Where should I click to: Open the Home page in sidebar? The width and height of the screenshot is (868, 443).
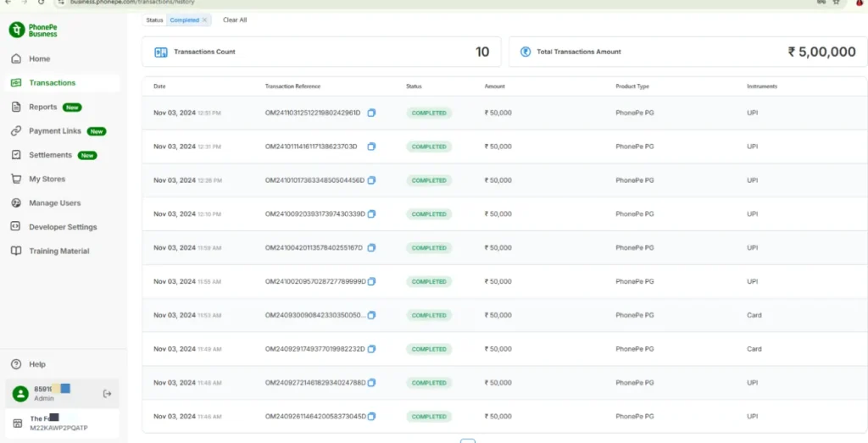click(39, 59)
